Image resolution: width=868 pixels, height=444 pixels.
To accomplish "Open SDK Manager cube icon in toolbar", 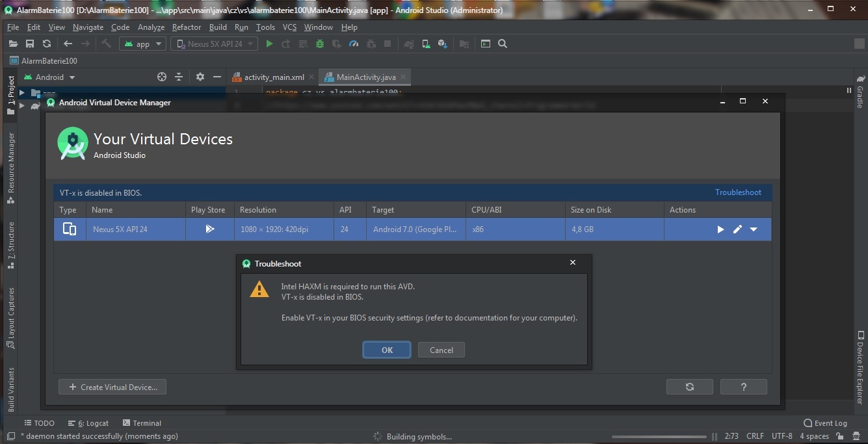I will (443, 44).
